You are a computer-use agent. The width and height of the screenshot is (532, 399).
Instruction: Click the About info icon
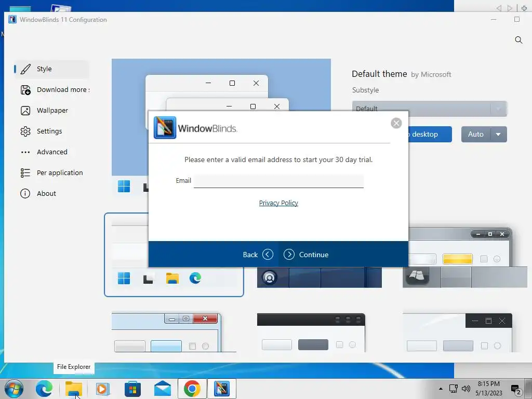coord(25,193)
